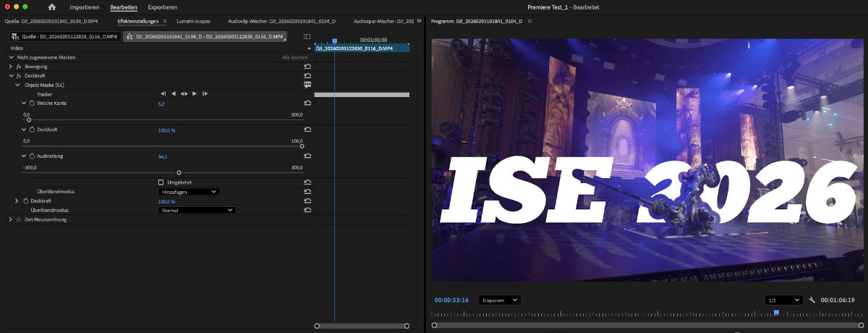
Task: Expand the Bewegung effect
Action: coord(12,67)
